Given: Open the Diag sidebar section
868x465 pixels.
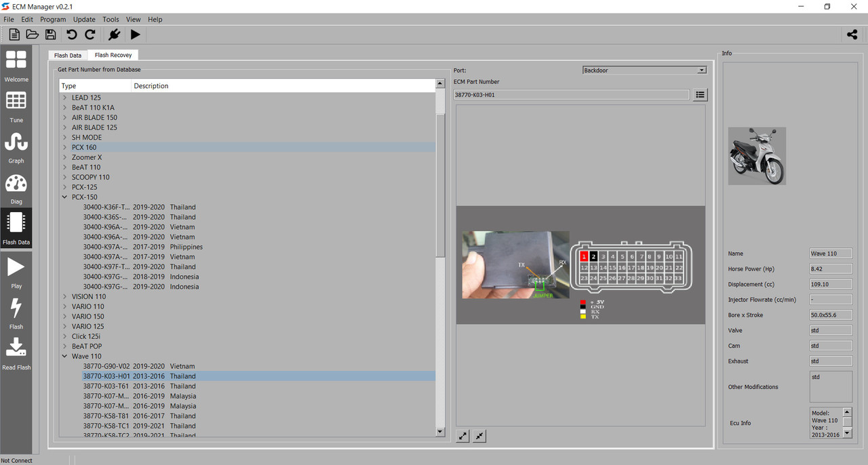Looking at the screenshot, I should pyautogui.click(x=16, y=188).
